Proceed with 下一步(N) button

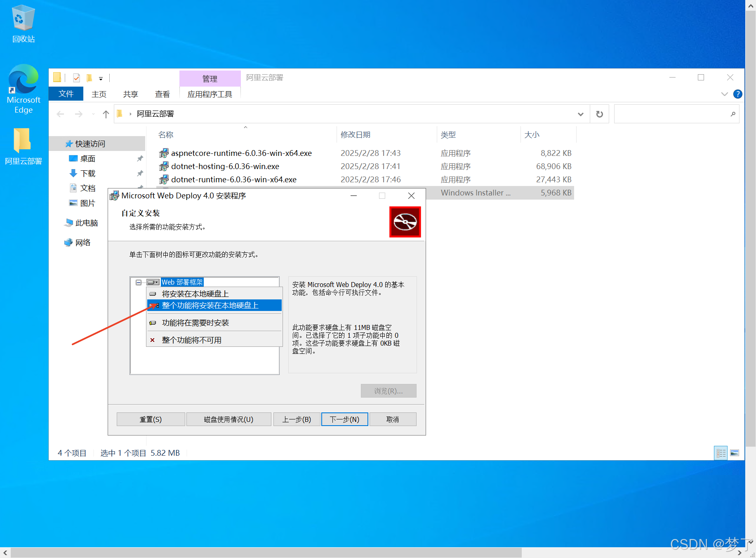click(x=344, y=419)
